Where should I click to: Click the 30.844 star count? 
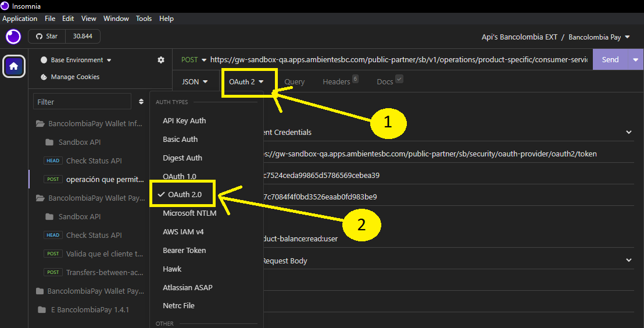click(83, 36)
